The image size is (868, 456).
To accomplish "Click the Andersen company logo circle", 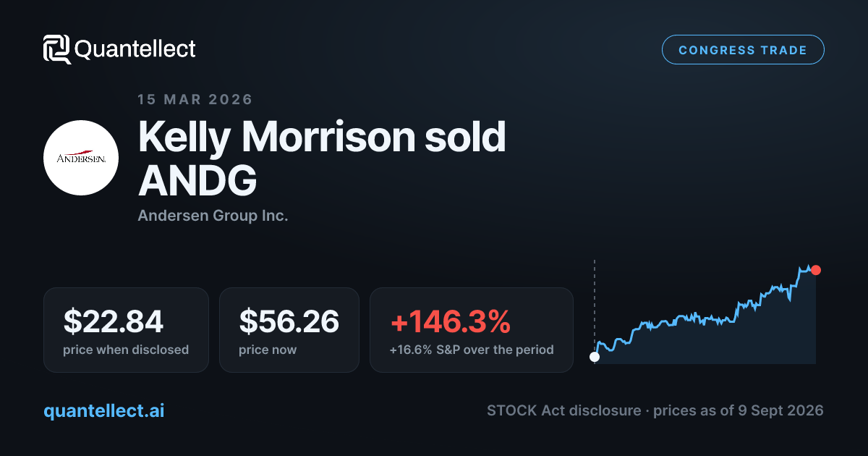I will [x=81, y=158].
